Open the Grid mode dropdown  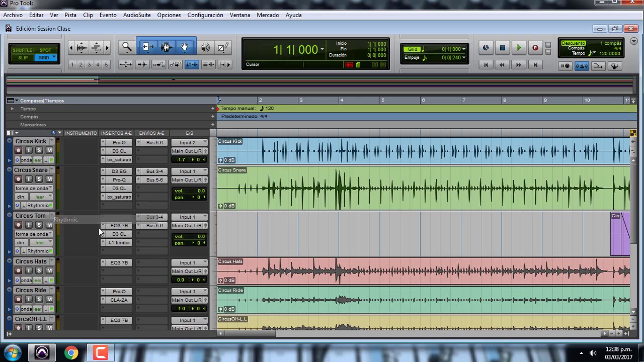(x=54, y=58)
